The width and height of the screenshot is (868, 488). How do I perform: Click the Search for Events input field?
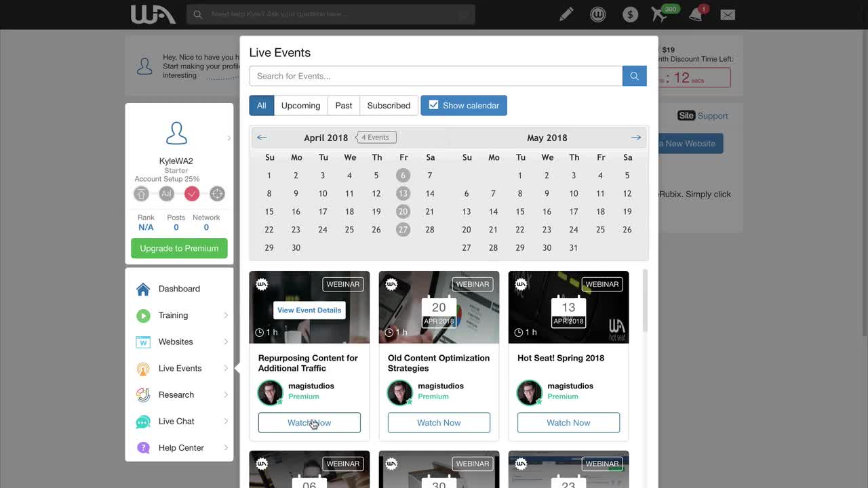pyautogui.click(x=435, y=76)
